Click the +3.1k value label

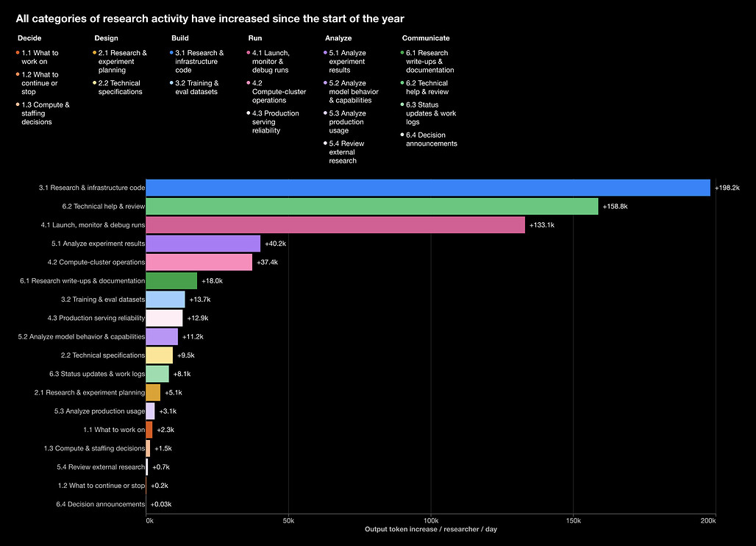click(x=168, y=411)
